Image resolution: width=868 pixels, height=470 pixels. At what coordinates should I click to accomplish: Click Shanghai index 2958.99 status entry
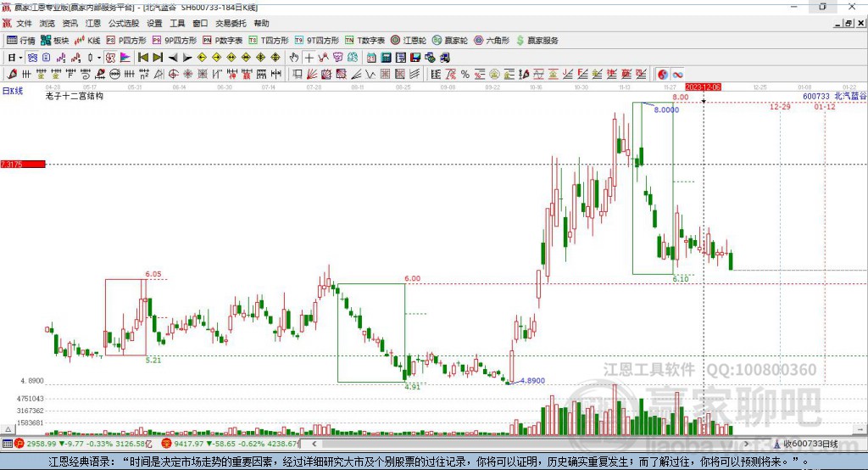[83, 444]
